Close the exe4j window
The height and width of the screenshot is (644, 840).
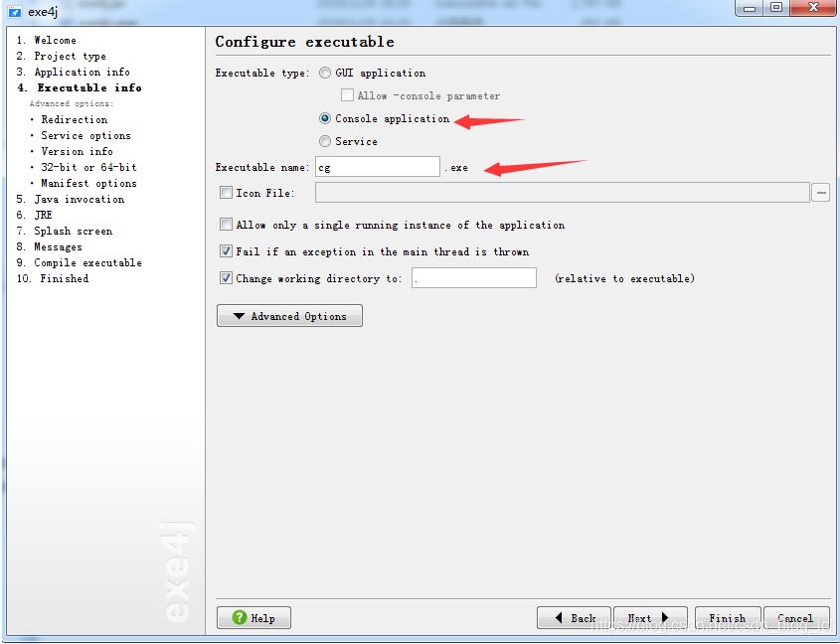(x=813, y=8)
